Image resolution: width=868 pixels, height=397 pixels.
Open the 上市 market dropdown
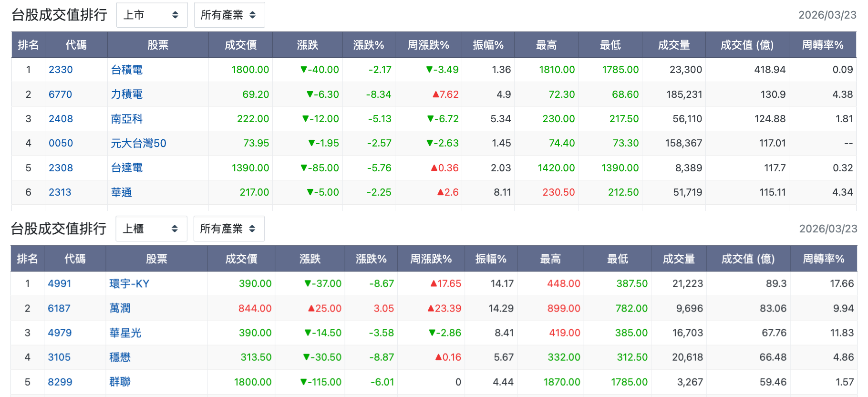tap(152, 15)
